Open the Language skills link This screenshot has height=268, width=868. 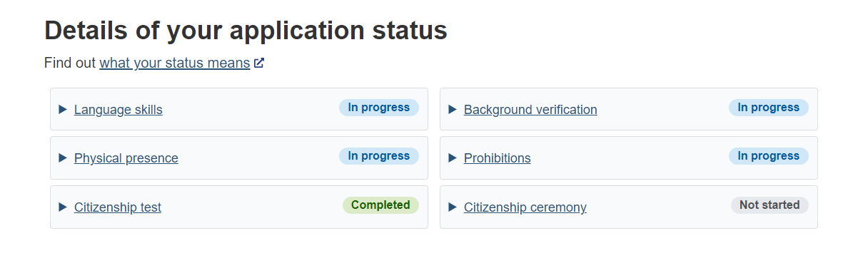pyautogui.click(x=118, y=110)
